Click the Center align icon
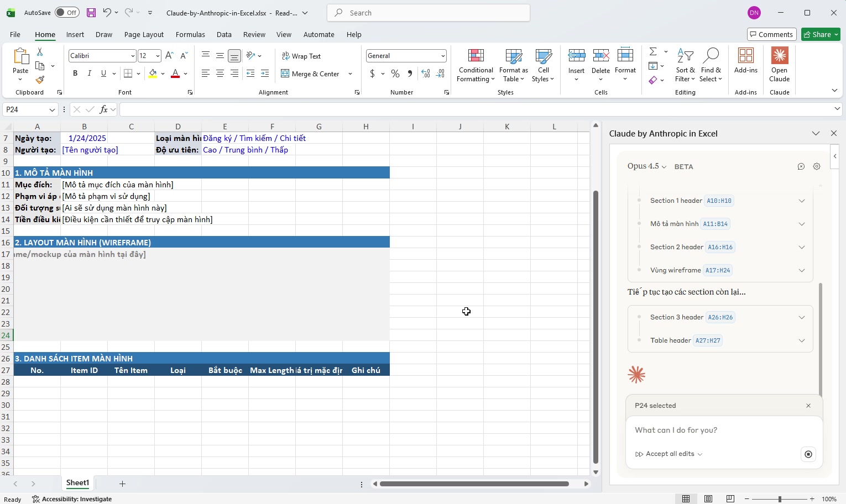Screen dimensions: 846x504 pyautogui.click(x=220, y=73)
